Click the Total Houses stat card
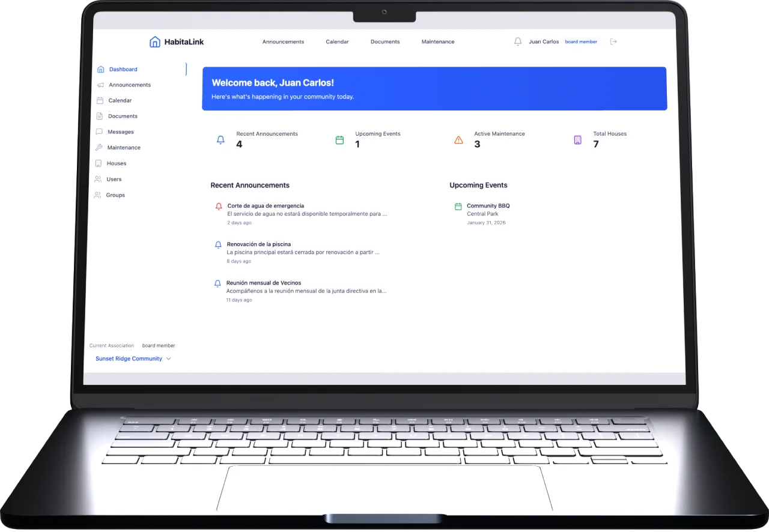The image size is (769, 532). (x=609, y=140)
